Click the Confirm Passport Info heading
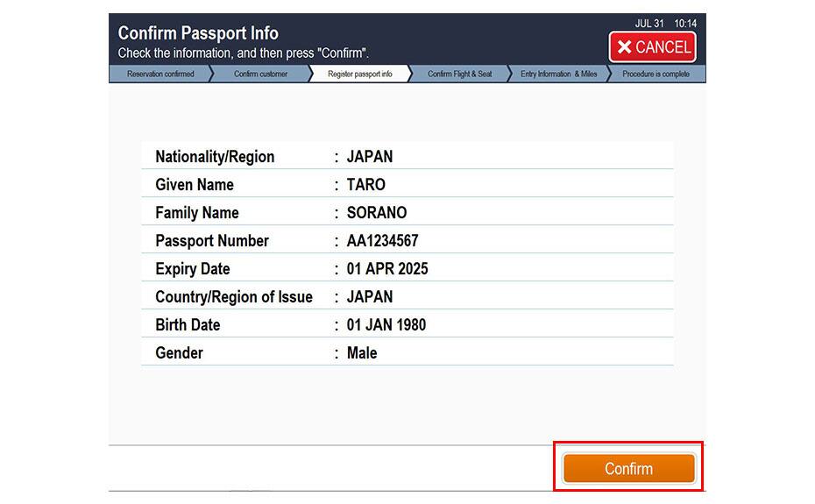Viewport: 815px width, 504px height. (x=198, y=33)
